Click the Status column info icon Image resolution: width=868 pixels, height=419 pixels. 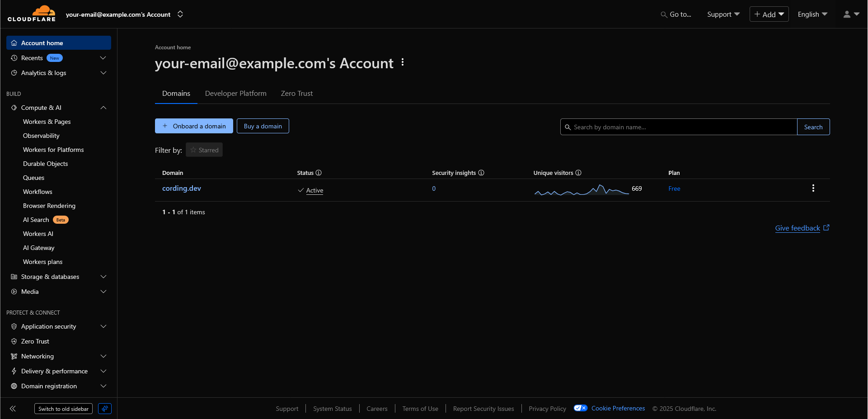pyautogui.click(x=319, y=173)
